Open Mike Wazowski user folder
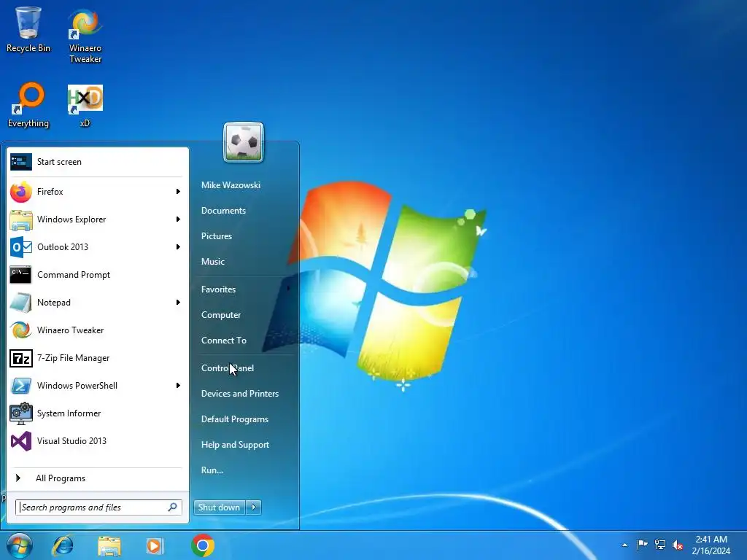 [x=231, y=184]
